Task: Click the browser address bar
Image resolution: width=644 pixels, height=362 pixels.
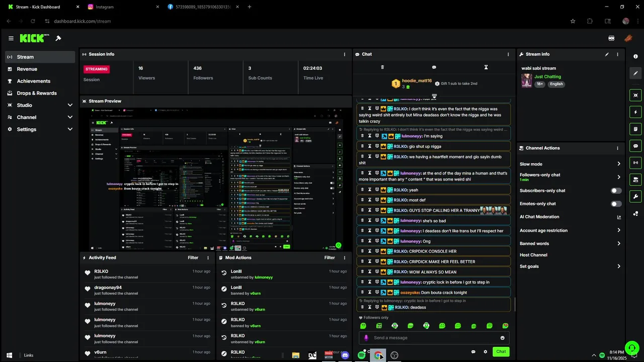Action: (302, 21)
